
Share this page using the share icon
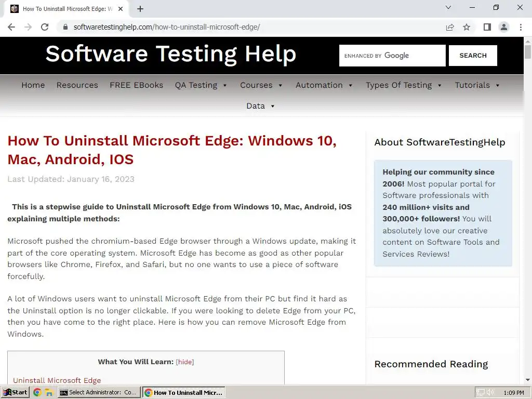point(450,27)
